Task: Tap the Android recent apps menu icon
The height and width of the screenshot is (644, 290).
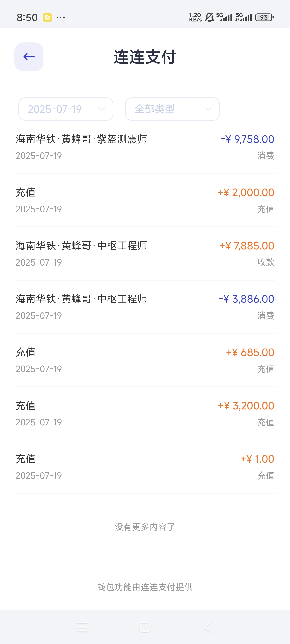Action: tap(82, 627)
